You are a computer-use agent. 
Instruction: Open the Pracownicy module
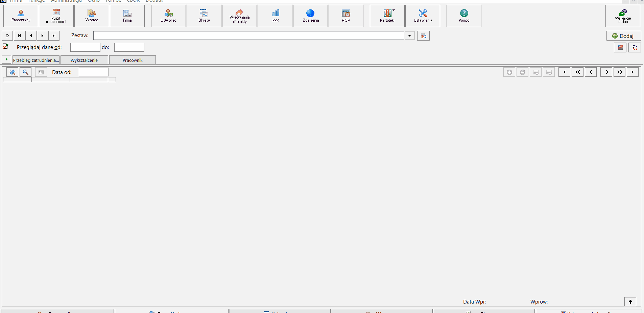pos(21,16)
